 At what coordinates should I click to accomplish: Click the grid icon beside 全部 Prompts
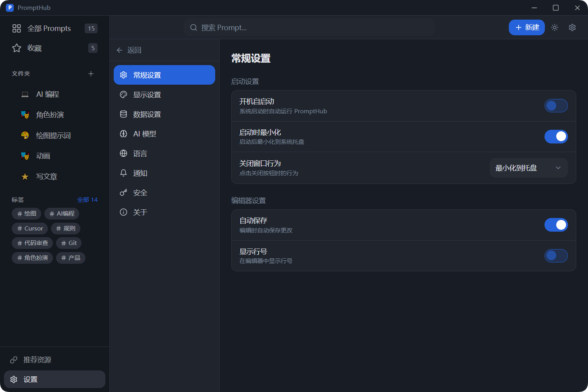(x=16, y=28)
